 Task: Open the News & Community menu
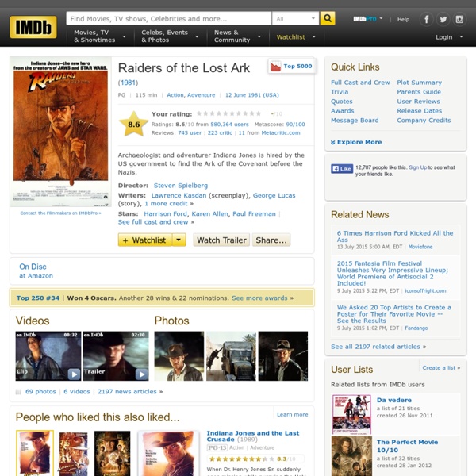pyautogui.click(x=237, y=36)
